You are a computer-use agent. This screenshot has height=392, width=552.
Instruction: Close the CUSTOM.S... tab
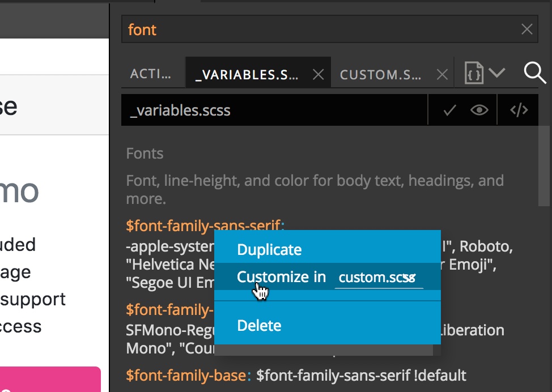[x=442, y=75]
